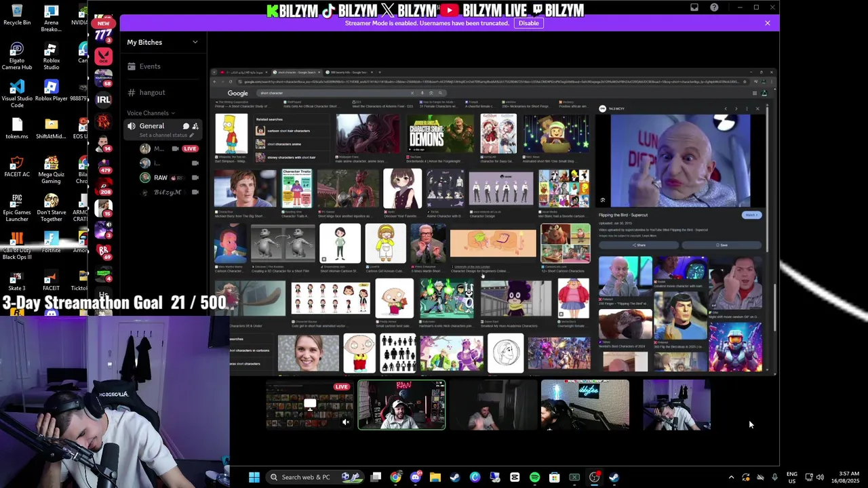Screen dimensions: 868x488
Task: Open the NEW badge above server list
Action: (x=103, y=24)
